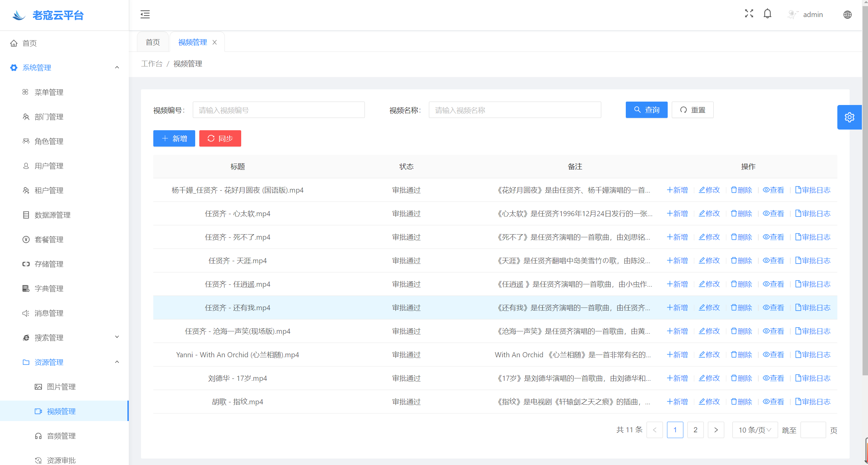Switch to the 首页 tab

pos(153,42)
